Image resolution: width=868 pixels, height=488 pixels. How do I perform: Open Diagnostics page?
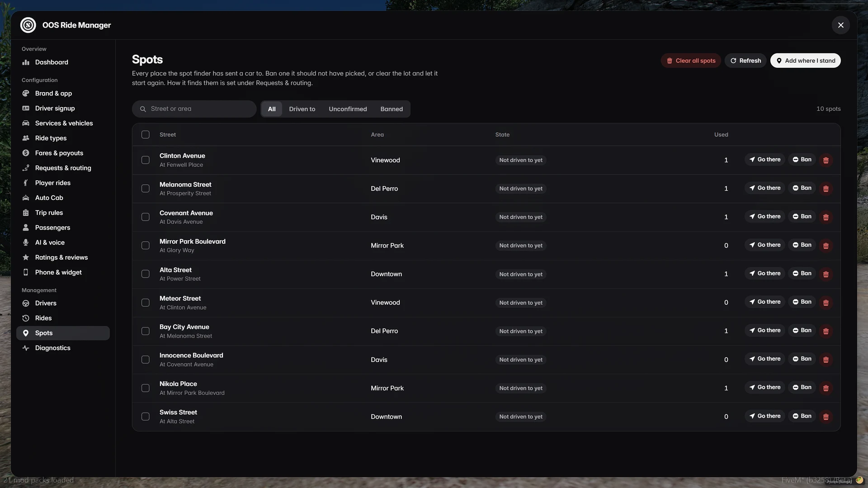pos(63,348)
